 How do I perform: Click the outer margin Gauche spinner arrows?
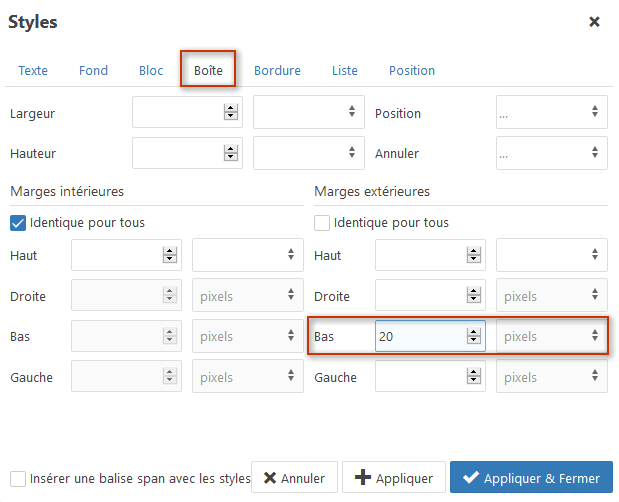[474, 376]
